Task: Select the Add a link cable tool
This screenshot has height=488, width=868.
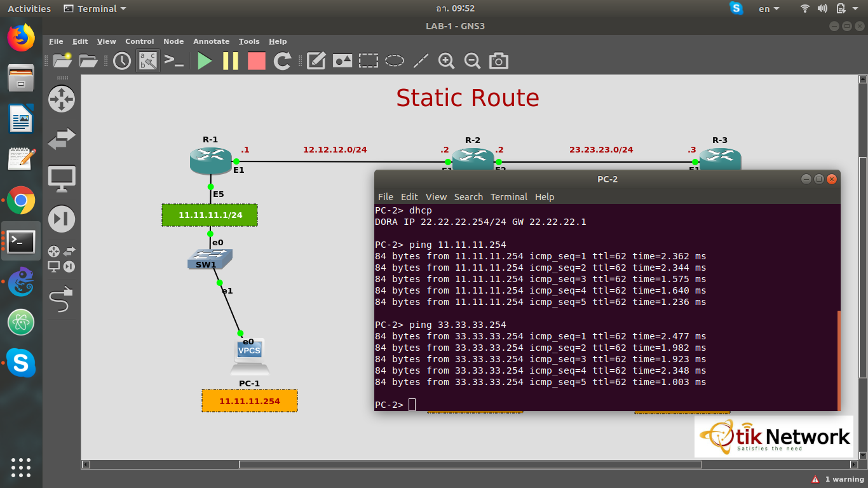Action: tap(62, 299)
